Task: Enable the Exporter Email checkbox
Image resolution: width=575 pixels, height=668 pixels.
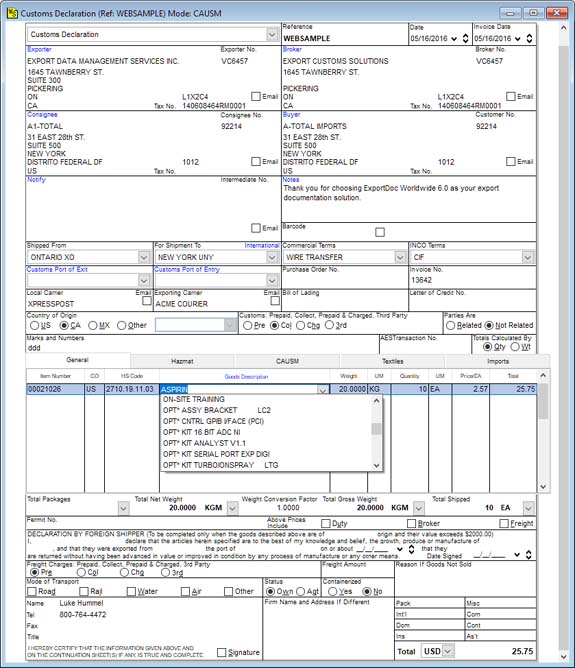Action: (256, 96)
